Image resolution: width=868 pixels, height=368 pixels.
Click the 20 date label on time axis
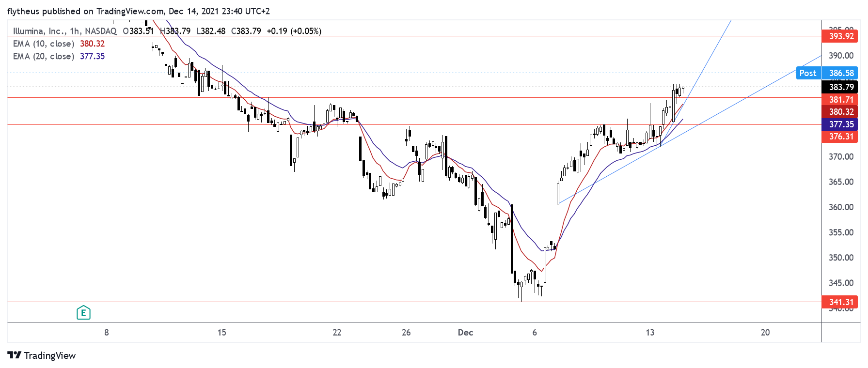[765, 332]
